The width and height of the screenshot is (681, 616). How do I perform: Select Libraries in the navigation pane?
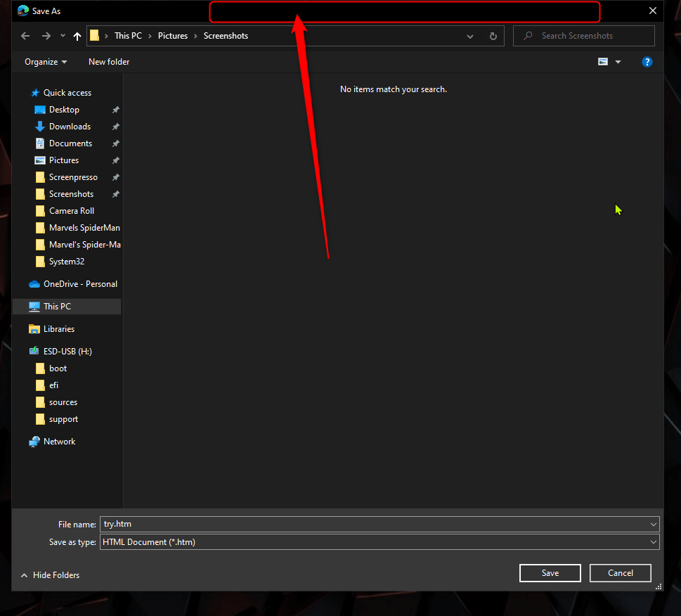coord(58,329)
